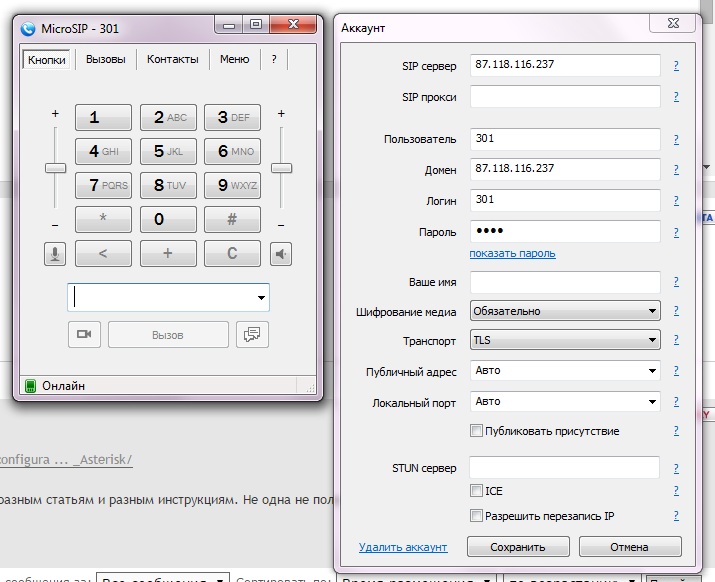The image size is (715, 582).
Task: Open the Публичный адрес dropdown
Action: (x=565, y=370)
